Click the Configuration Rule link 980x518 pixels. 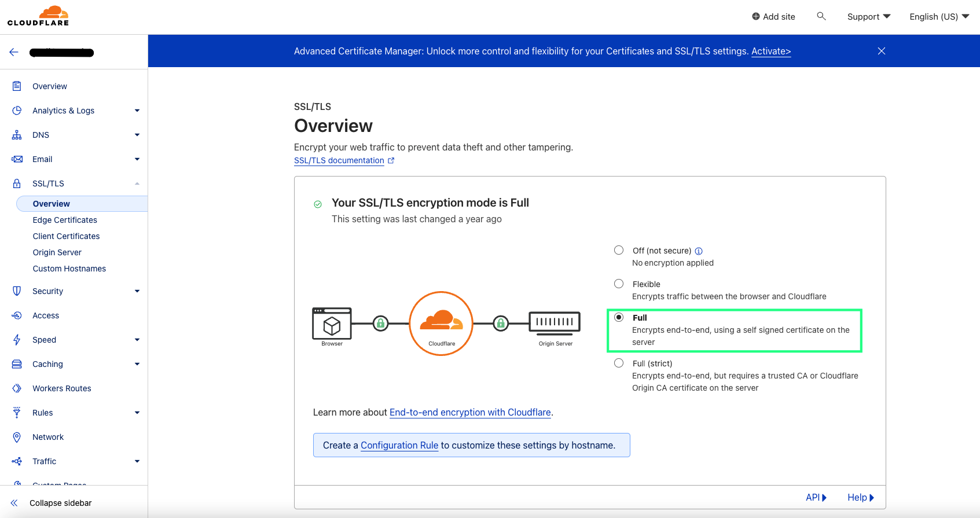399,445
